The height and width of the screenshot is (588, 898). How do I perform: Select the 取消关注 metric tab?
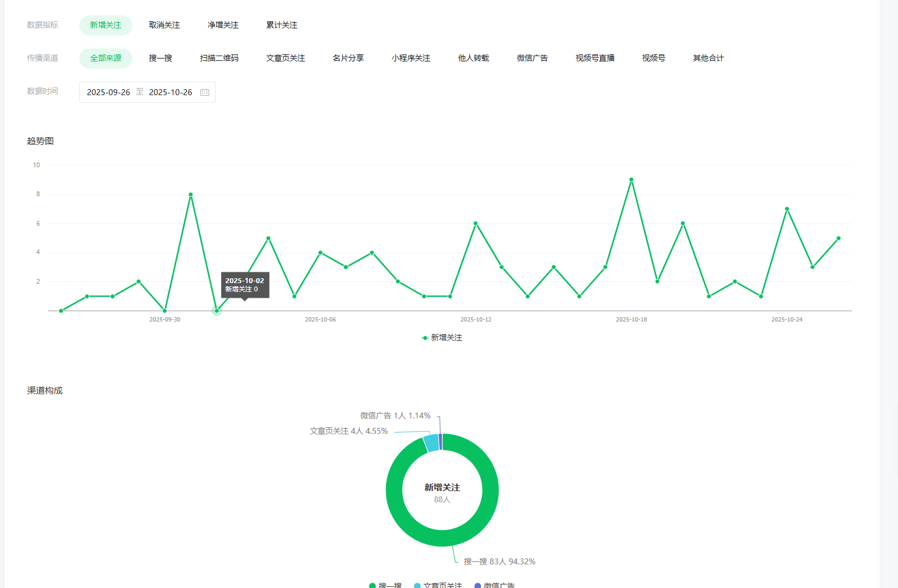pyautogui.click(x=164, y=25)
